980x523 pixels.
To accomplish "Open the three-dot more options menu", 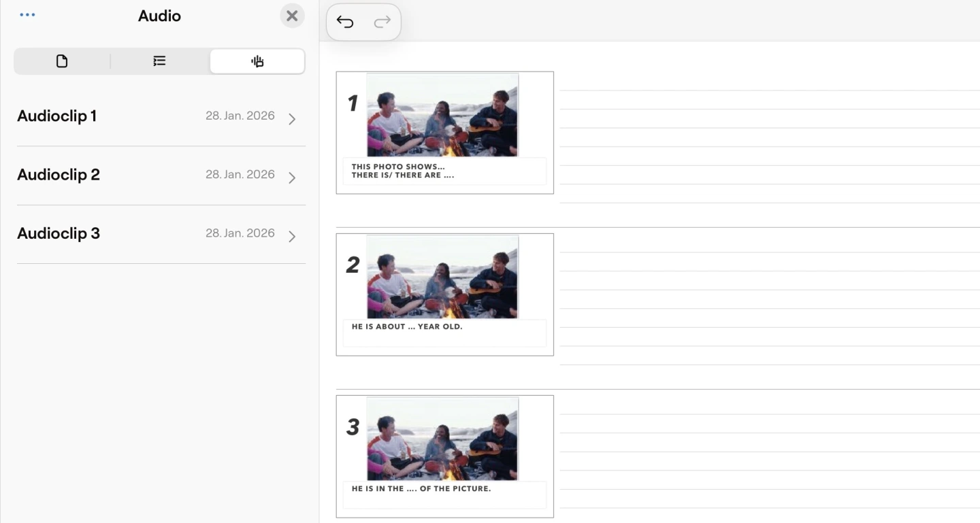I will tap(27, 15).
